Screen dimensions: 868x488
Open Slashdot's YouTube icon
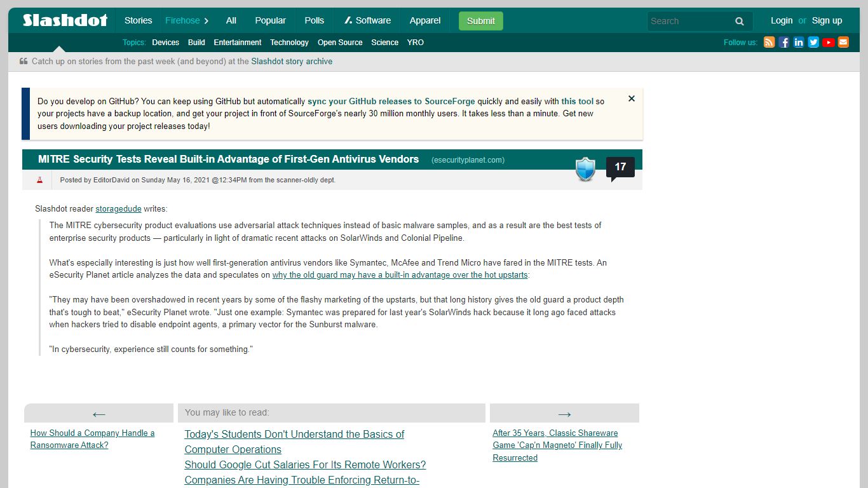[829, 43]
